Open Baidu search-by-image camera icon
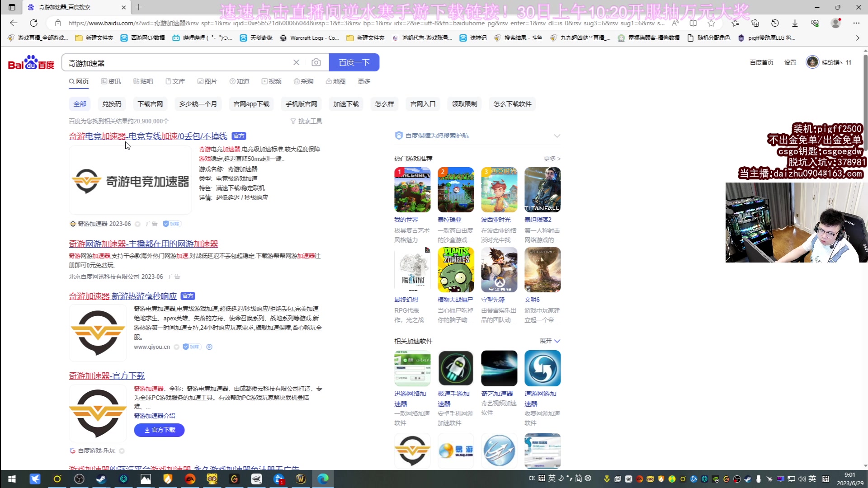Screen dimensions: 868x488 [x=316, y=62]
